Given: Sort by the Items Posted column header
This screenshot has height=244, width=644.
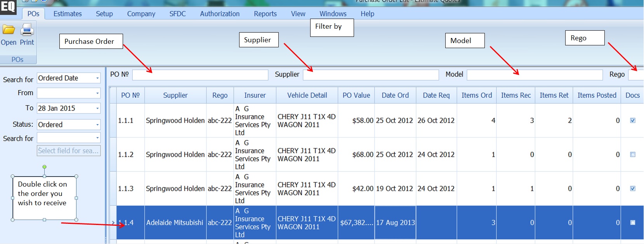Looking at the screenshot, I should click(597, 95).
